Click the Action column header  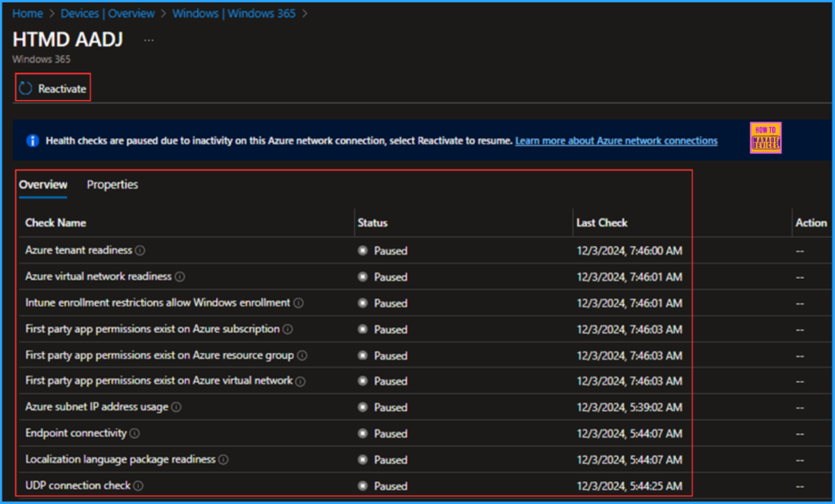[x=811, y=223]
